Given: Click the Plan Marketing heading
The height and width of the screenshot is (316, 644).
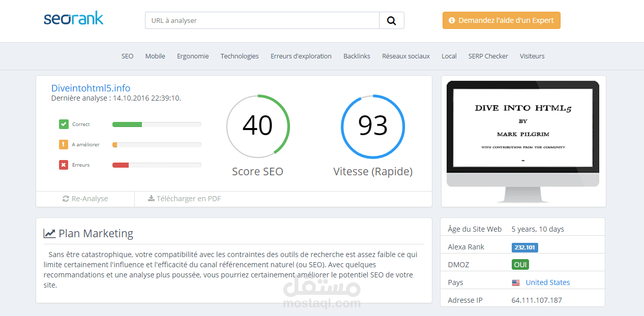Looking at the screenshot, I should pyautogui.click(x=96, y=234).
